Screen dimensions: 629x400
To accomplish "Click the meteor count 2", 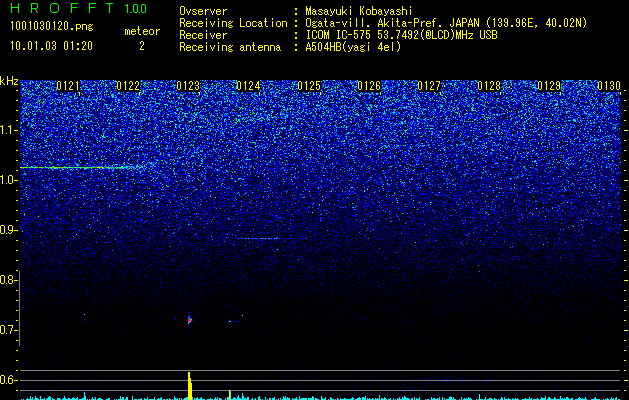I will point(142,46).
